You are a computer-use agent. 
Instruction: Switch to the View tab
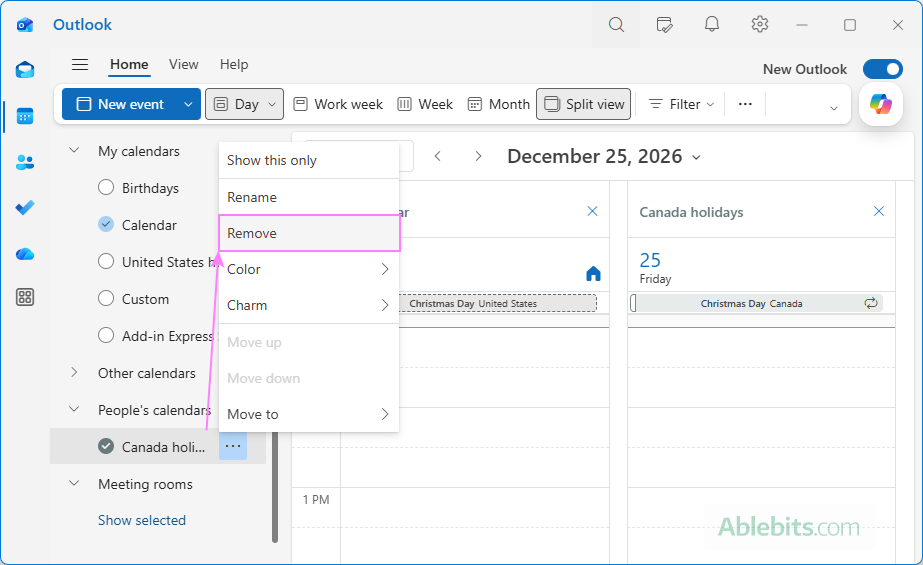[184, 64]
